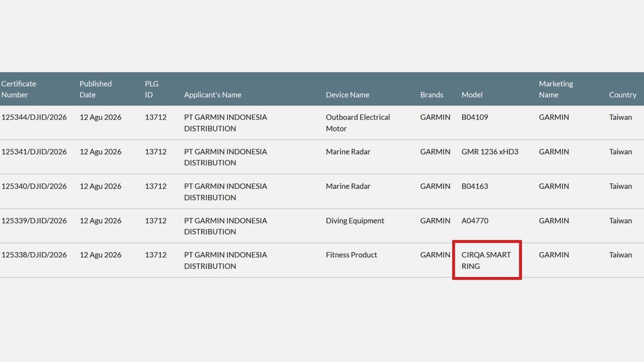The image size is (644, 362).
Task: Click the CIRQA SMART RING model cell
Action: (486, 260)
